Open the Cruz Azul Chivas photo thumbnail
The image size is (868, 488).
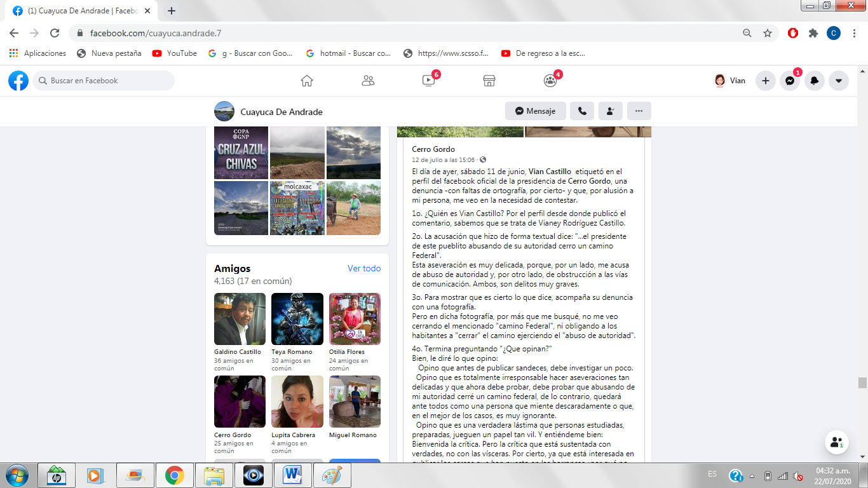coord(241,152)
